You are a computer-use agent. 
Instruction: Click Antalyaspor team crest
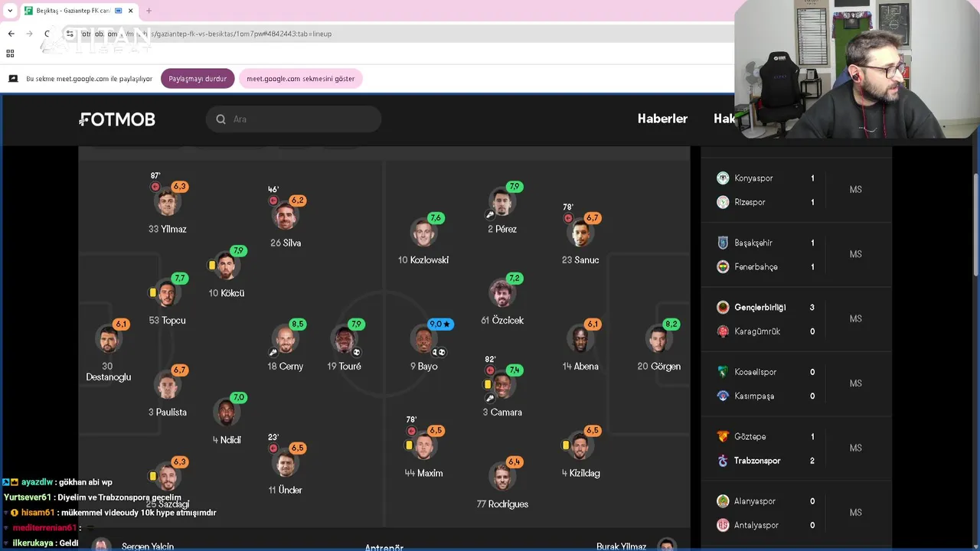(x=723, y=526)
